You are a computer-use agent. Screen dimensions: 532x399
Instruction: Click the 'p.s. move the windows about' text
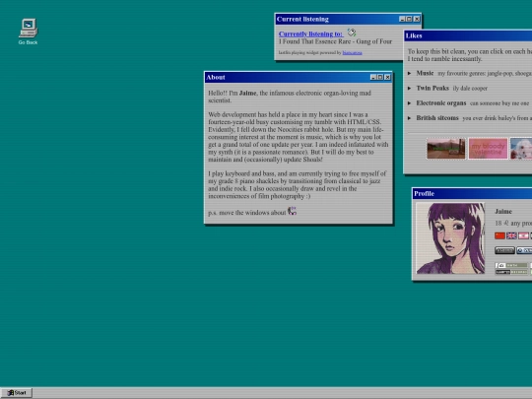coord(247,213)
